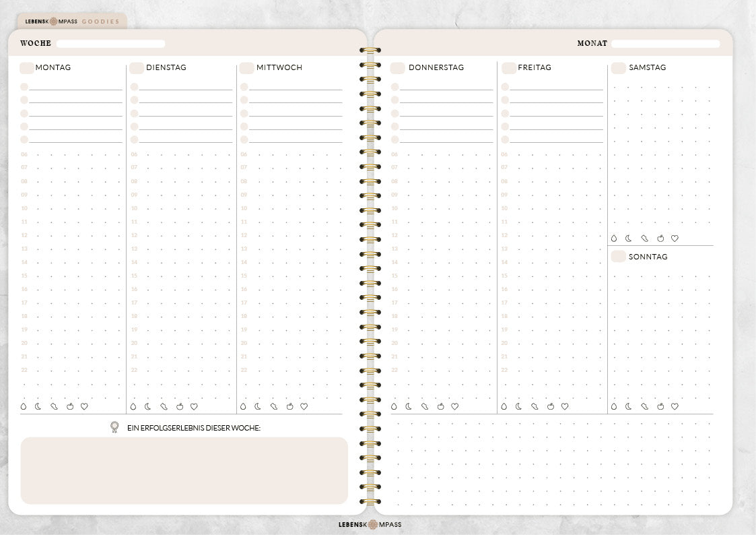Click Monday's shoe activity icon
756x535 pixels.
tap(54, 407)
